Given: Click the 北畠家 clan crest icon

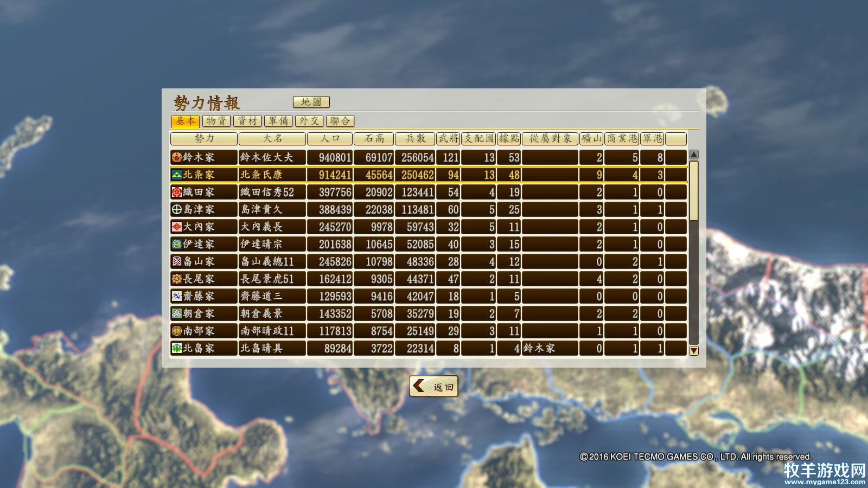Looking at the screenshot, I should pos(177,348).
